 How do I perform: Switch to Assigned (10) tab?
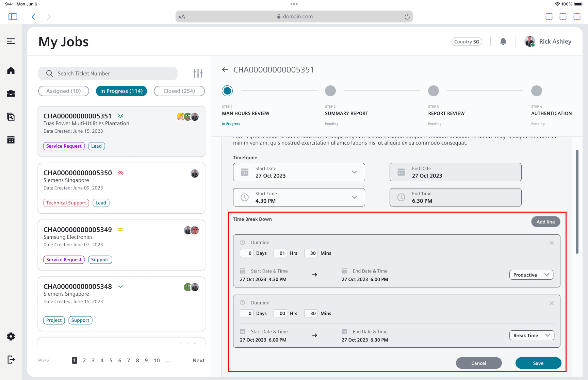coord(64,91)
